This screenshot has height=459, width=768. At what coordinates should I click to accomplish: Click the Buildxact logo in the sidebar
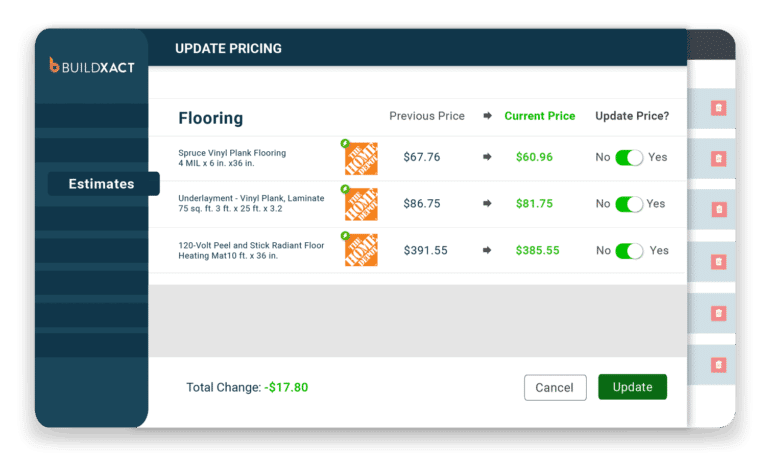[91, 66]
